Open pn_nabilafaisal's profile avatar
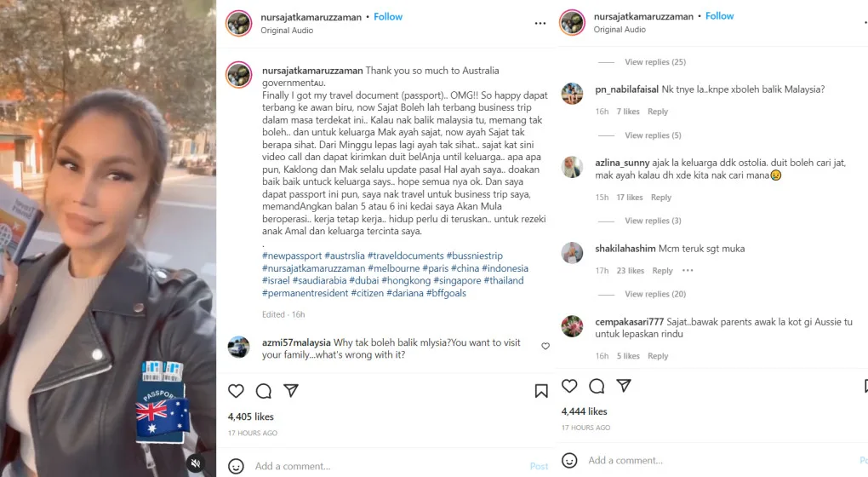The height and width of the screenshot is (477, 868). coord(572,94)
